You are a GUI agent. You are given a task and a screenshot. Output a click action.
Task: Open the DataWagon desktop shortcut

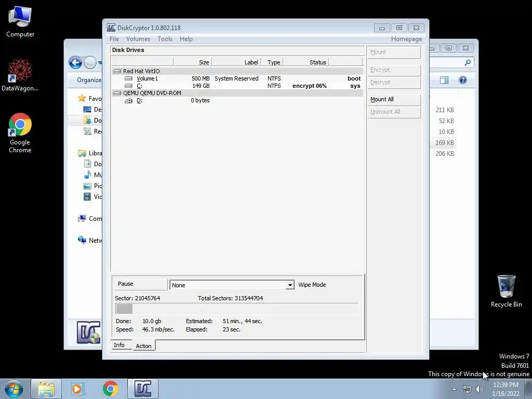(x=20, y=75)
